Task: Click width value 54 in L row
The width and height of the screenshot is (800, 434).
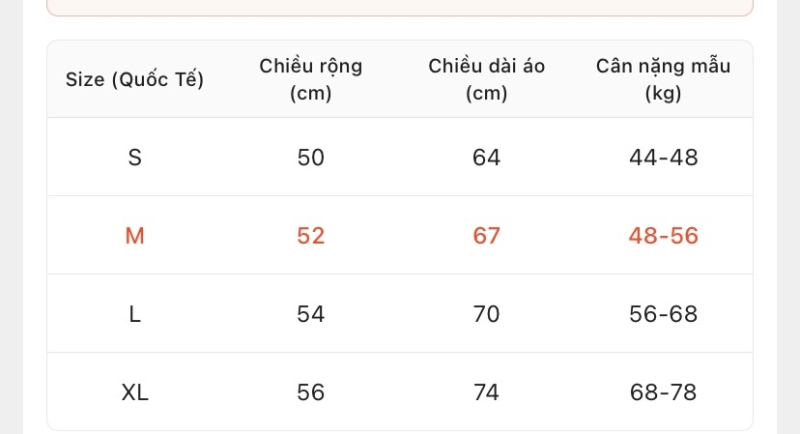Action: tap(311, 314)
